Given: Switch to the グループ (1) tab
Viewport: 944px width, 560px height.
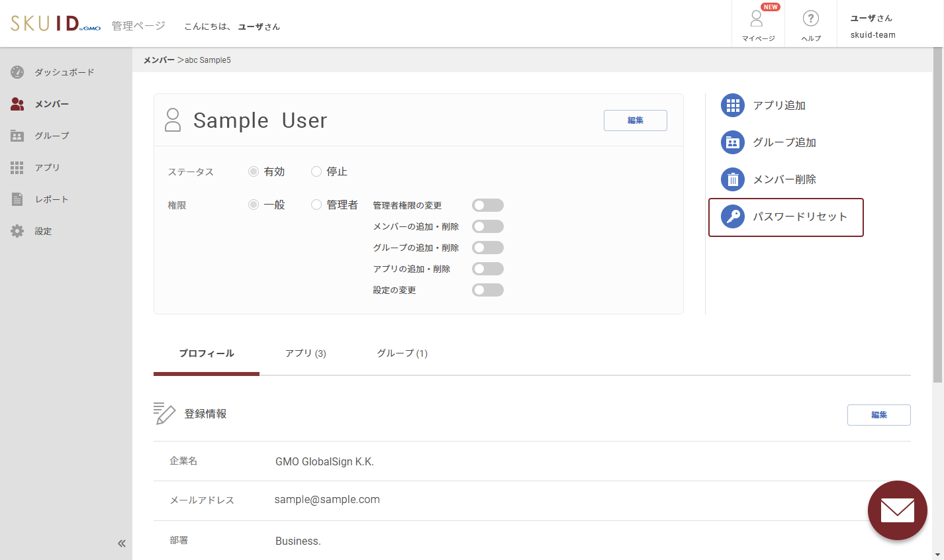Looking at the screenshot, I should pos(402,353).
